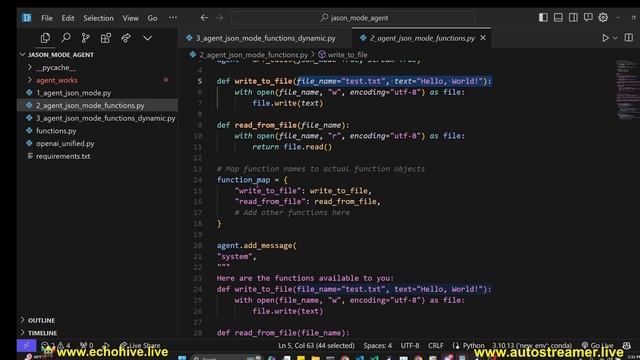The height and width of the screenshot is (360, 640).
Task: Open the Live Share view icon
Action: pyautogui.click(x=126, y=38)
